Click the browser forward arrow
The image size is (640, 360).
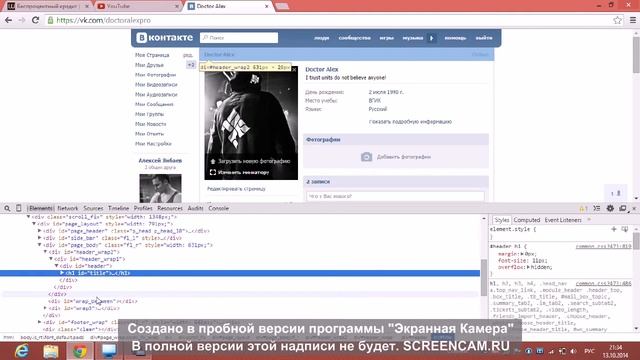click(x=22, y=20)
